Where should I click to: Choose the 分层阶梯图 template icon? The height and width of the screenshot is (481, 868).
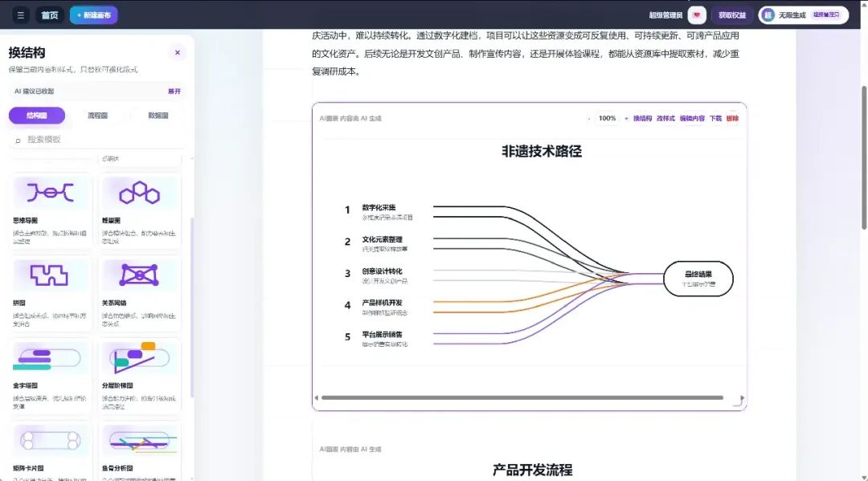click(x=140, y=357)
